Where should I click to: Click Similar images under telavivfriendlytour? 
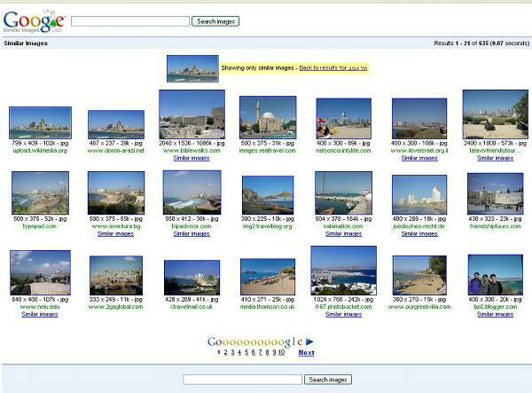point(496,158)
